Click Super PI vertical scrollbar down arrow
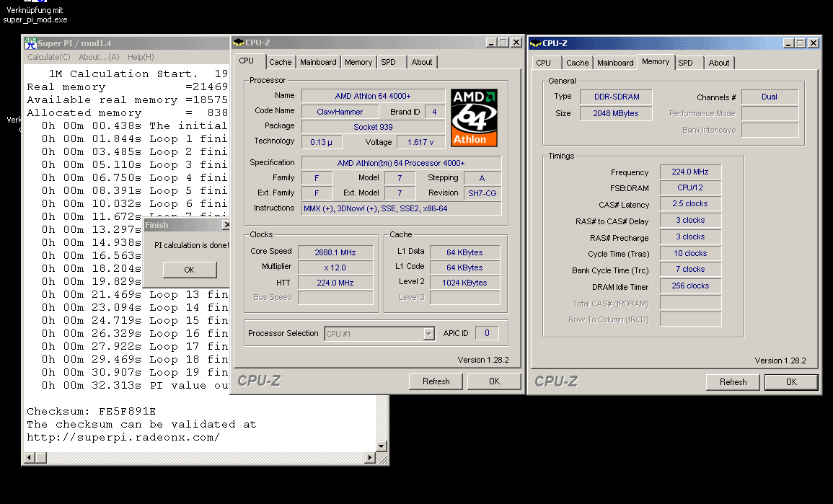The width and height of the screenshot is (833, 504). (382, 446)
